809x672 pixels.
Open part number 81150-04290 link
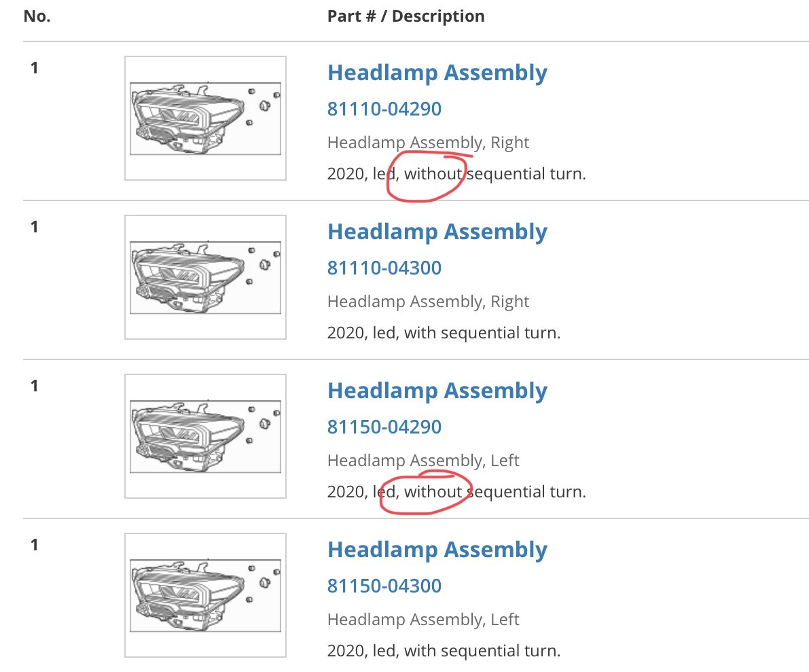click(x=384, y=427)
